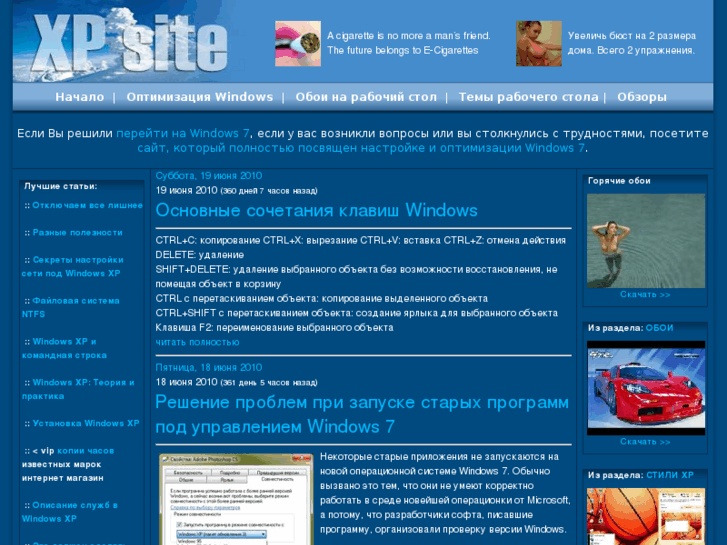Image resolution: width=727 pixels, height=545 pixels.
Task: Follow the 'перейти на Windows 7' link
Action: (183, 134)
